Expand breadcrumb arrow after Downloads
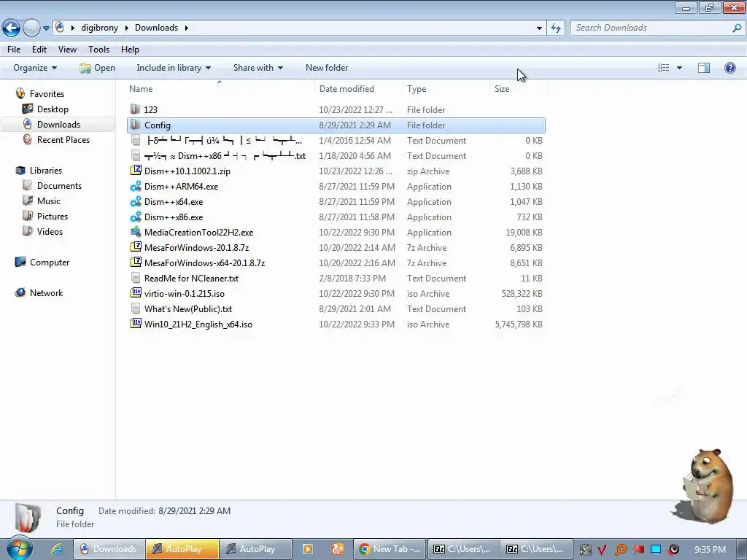Viewport: 747px width, 560px height. (x=186, y=28)
